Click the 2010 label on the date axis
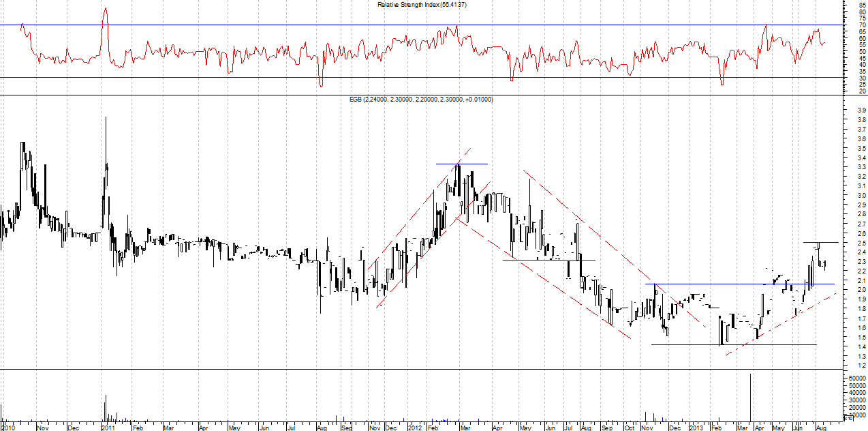Viewport: 868px width, 431px height. click(x=7, y=428)
